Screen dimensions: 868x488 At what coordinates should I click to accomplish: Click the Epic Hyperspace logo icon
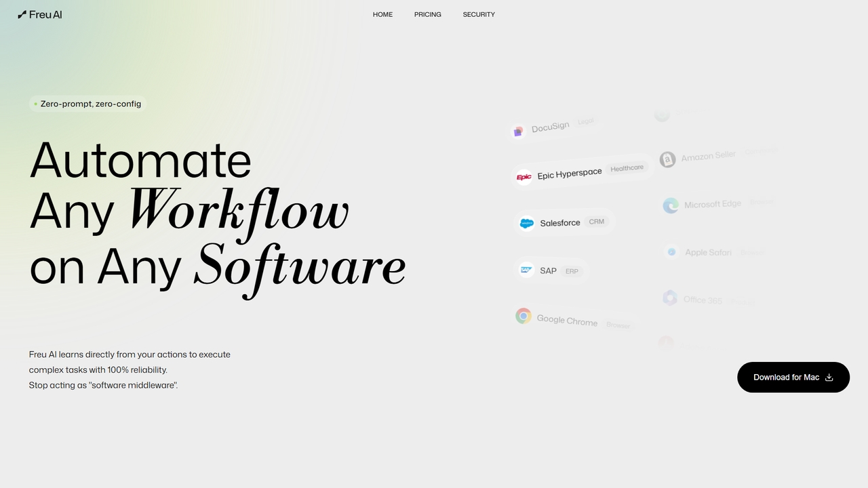[x=524, y=177]
